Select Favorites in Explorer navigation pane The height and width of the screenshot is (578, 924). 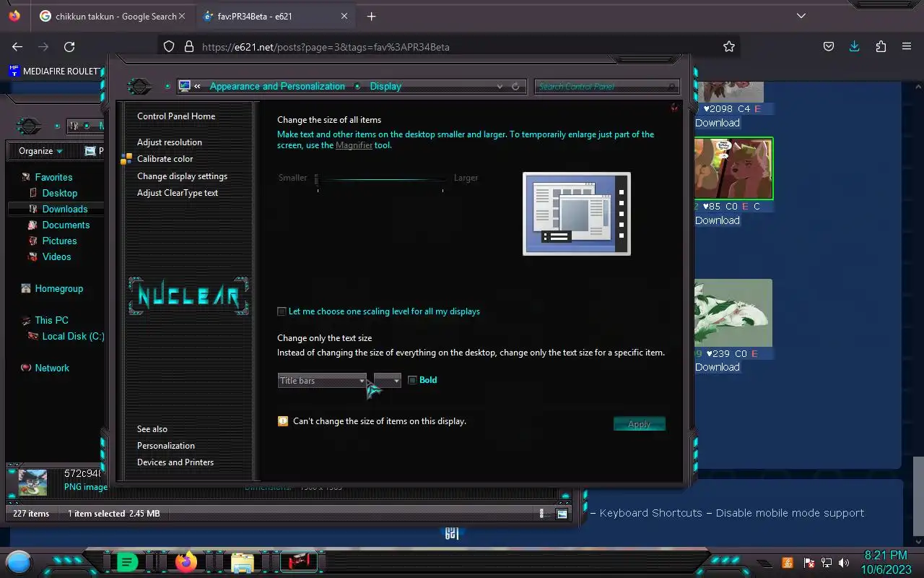coord(53,177)
